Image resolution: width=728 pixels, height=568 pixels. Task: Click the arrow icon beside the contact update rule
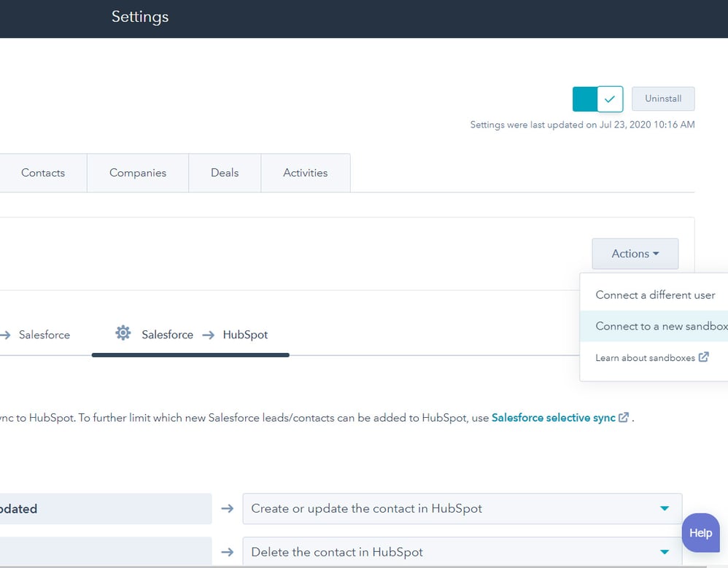click(227, 509)
